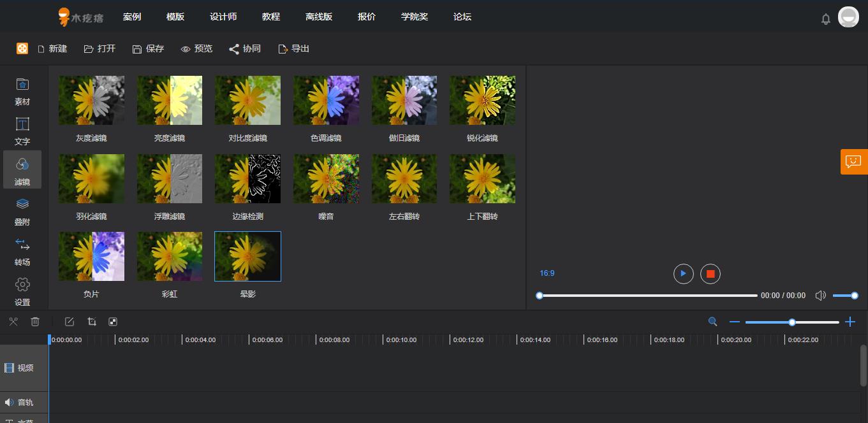The image size is (868, 423).
Task: Open the user avatar menu
Action: click(848, 17)
